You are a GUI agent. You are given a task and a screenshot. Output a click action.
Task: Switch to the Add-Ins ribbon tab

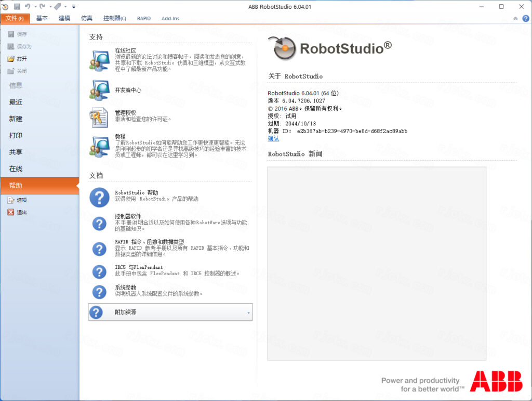click(170, 18)
